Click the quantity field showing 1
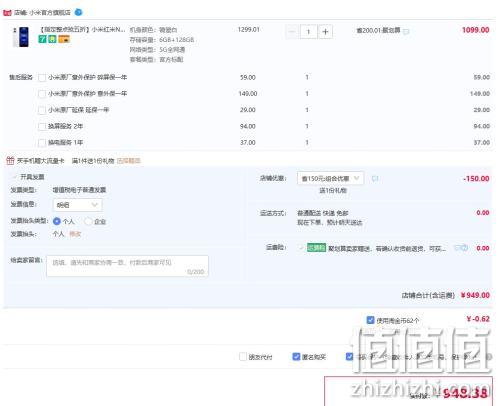Image resolution: width=500 pixels, height=406 pixels. (308, 32)
